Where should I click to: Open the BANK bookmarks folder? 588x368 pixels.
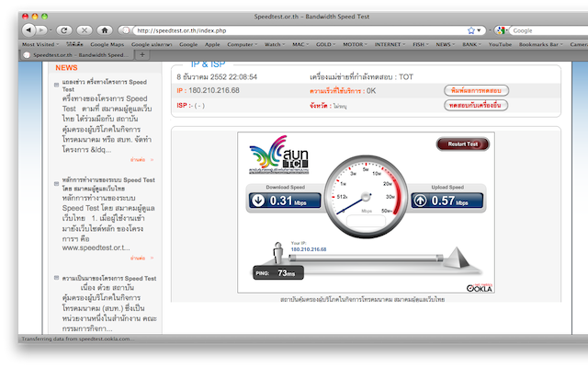tap(471, 44)
